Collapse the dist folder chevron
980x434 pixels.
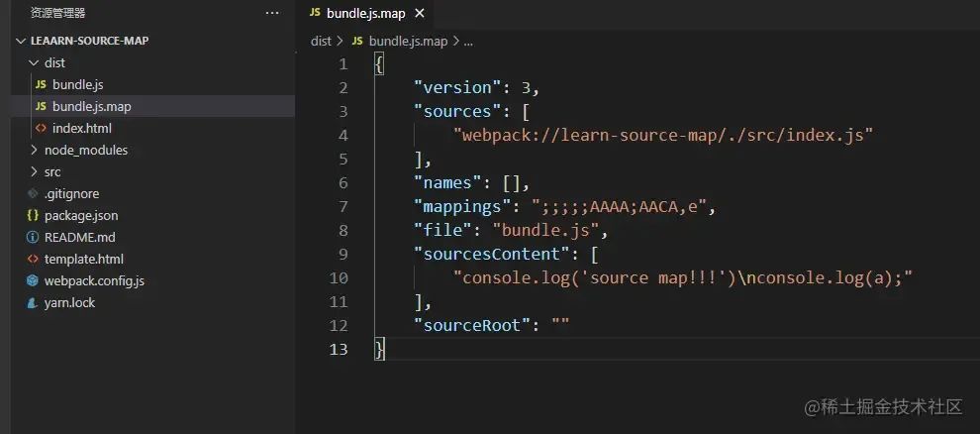[34, 62]
